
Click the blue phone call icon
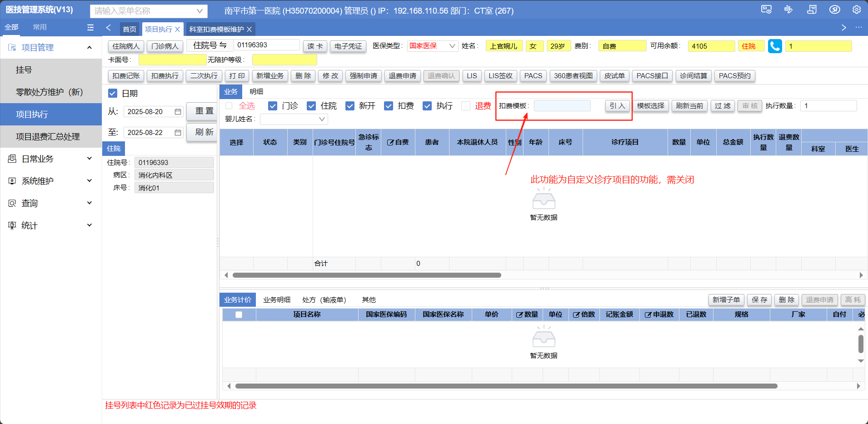coord(775,46)
